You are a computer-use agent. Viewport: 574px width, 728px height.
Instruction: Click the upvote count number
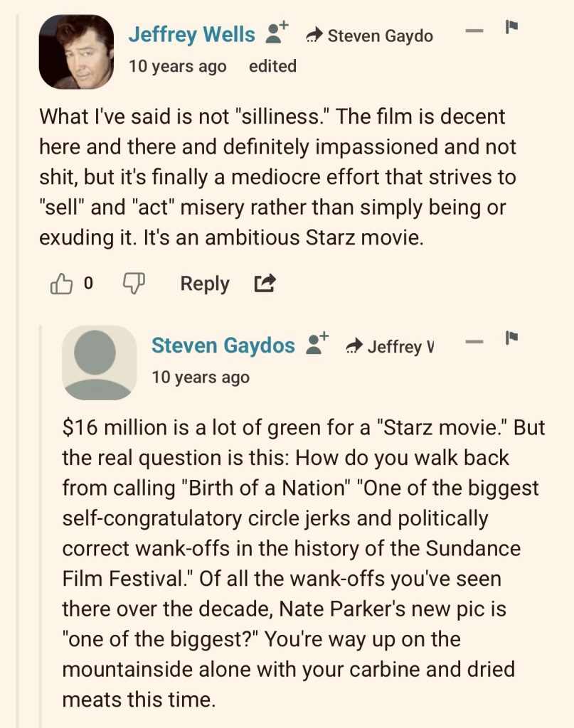coord(88,284)
